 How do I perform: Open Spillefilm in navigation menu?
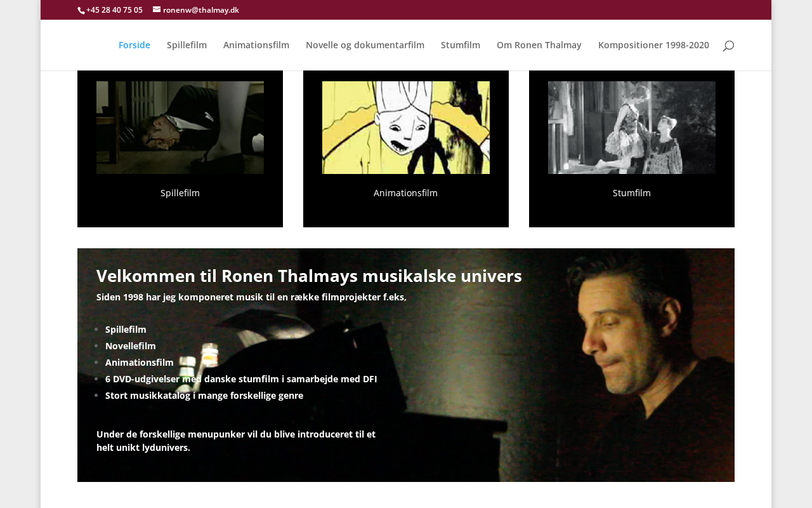(187, 45)
